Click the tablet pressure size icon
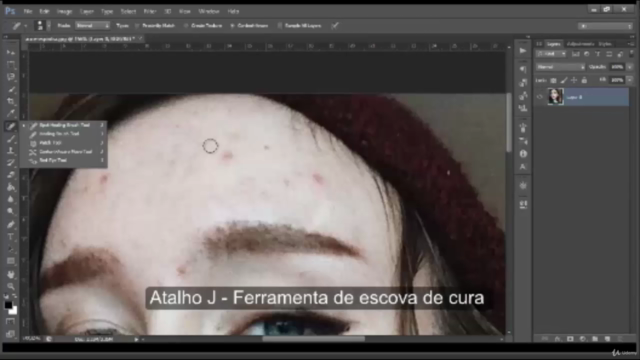Viewport: 640px width, 360px height. click(335, 26)
